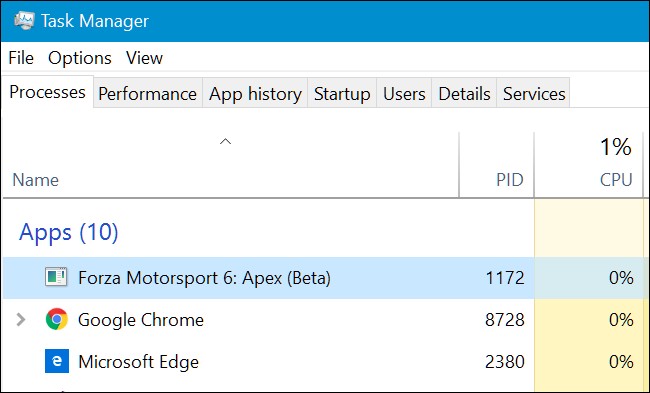Click the Google Chrome icon
Image resolution: width=650 pixels, height=393 pixels.
(x=57, y=319)
